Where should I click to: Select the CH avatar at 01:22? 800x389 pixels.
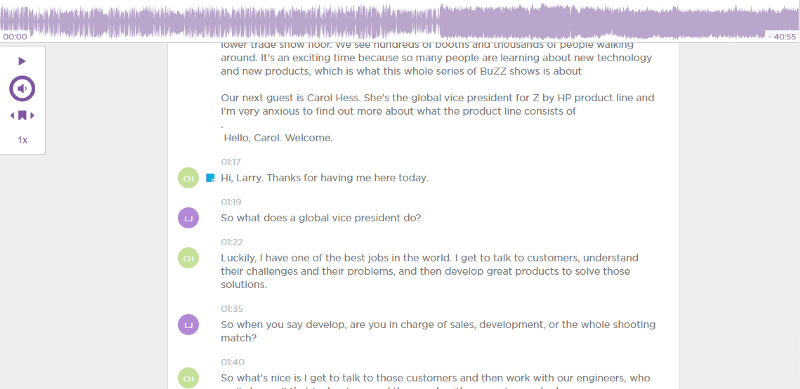click(x=188, y=258)
